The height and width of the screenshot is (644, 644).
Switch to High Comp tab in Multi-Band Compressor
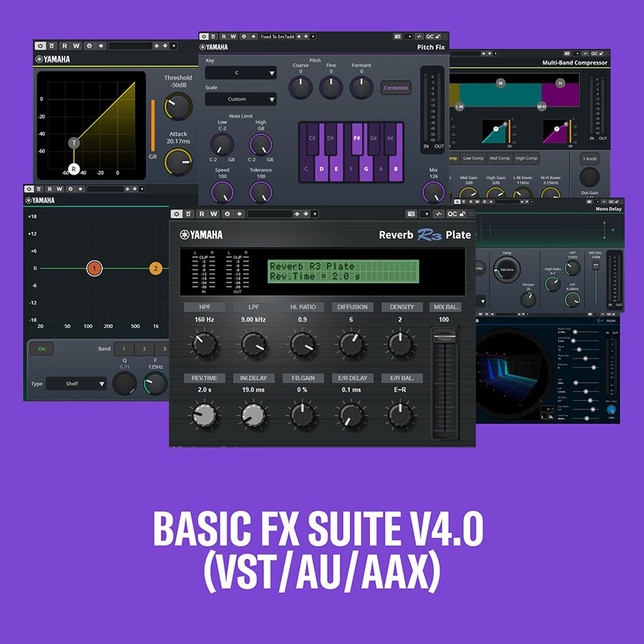pos(526,158)
